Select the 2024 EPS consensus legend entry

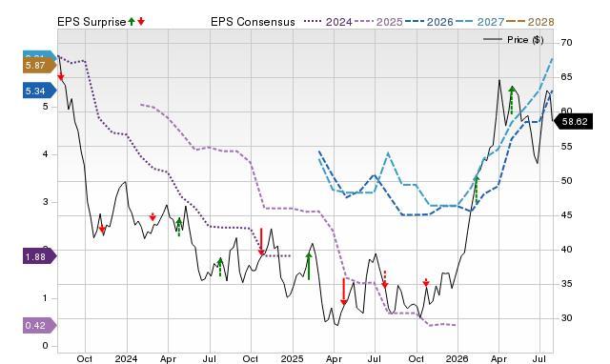(x=328, y=22)
